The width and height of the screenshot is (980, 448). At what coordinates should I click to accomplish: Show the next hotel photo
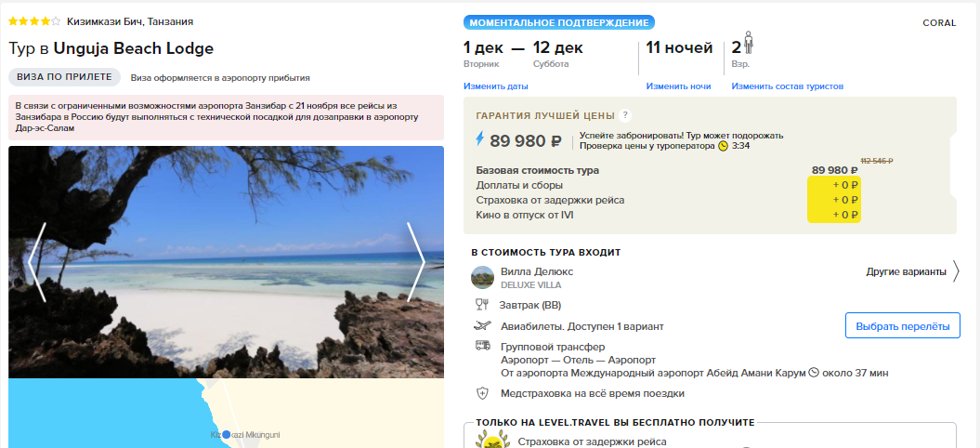coord(416,262)
